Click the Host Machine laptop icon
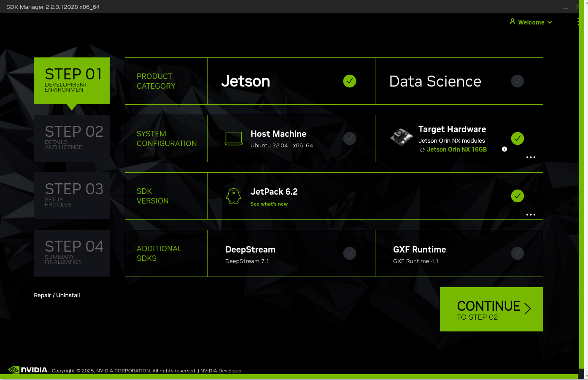 [x=233, y=138]
